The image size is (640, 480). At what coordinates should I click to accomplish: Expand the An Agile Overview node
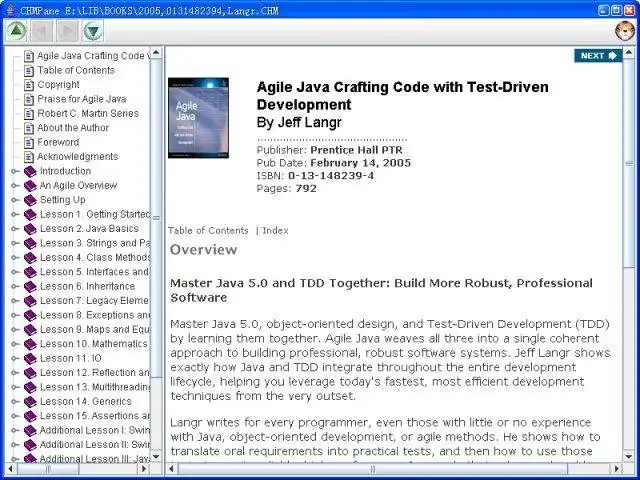[x=15, y=186]
